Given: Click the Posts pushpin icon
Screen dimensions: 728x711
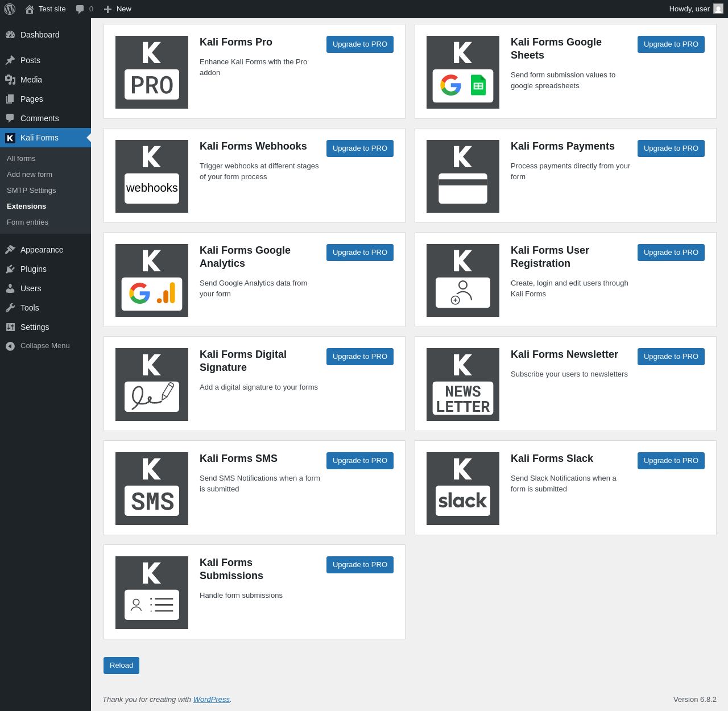Looking at the screenshot, I should point(10,60).
